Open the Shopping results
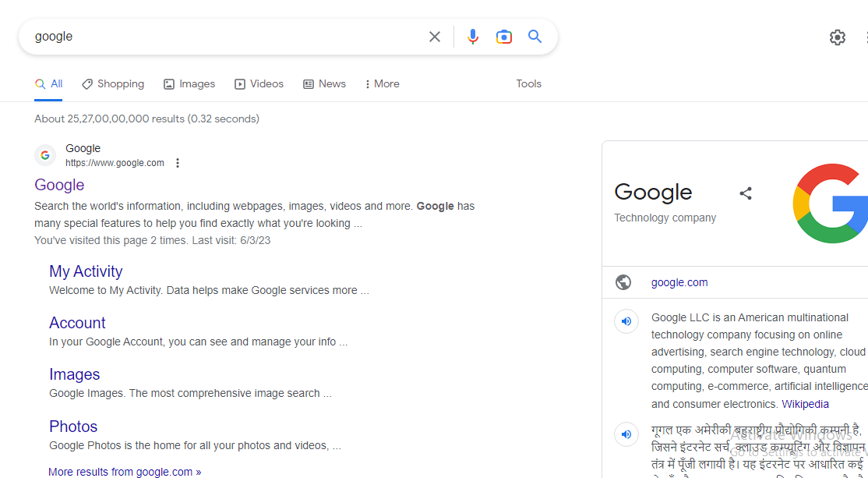Screen dimensions: 868x478 (x=112, y=83)
